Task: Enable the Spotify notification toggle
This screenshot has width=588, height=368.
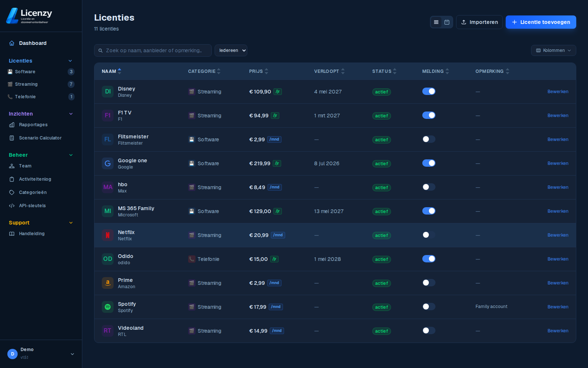Action: 429,307
